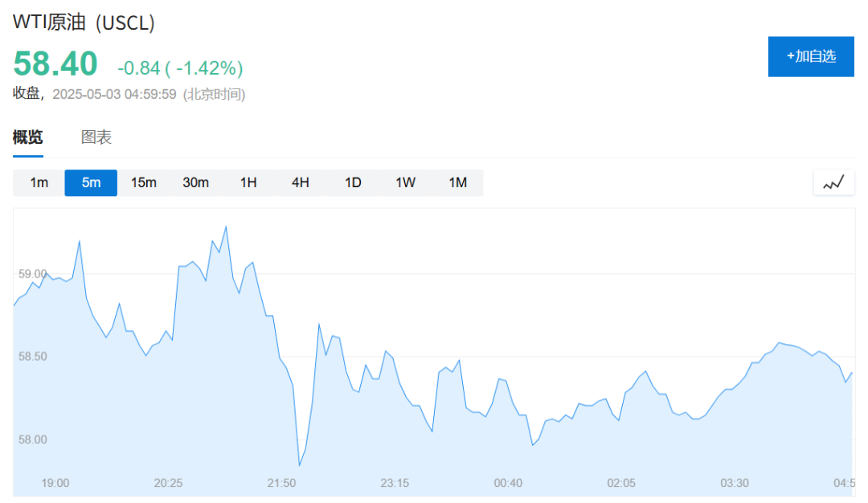Screen dimensions: 868x503
Task: Set chart interval to 1D
Action: (x=353, y=182)
